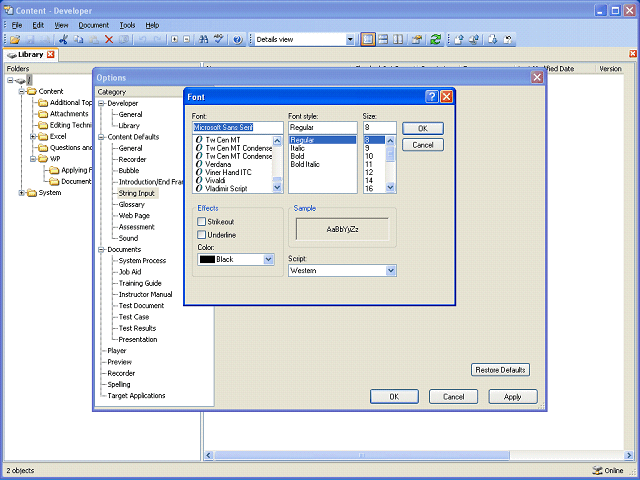Click the Font style input field
Screen dimensions: 640x480
[x=322, y=127]
